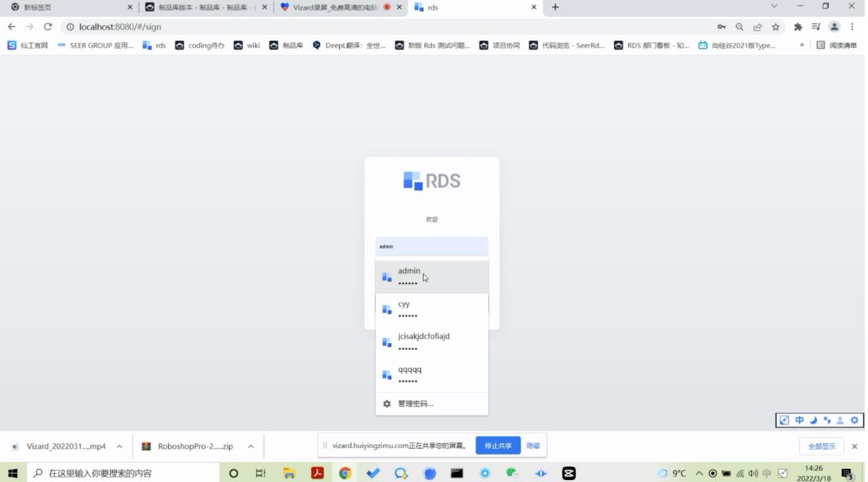Open the rds bookmark

click(x=154, y=45)
